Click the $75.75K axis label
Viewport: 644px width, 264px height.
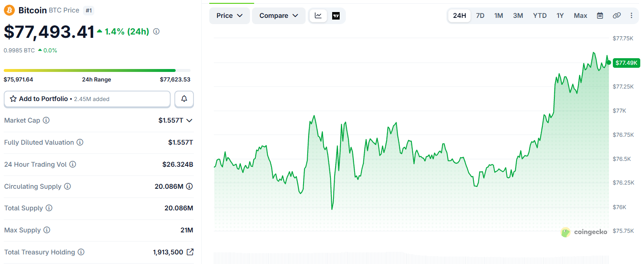tap(623, 231)
